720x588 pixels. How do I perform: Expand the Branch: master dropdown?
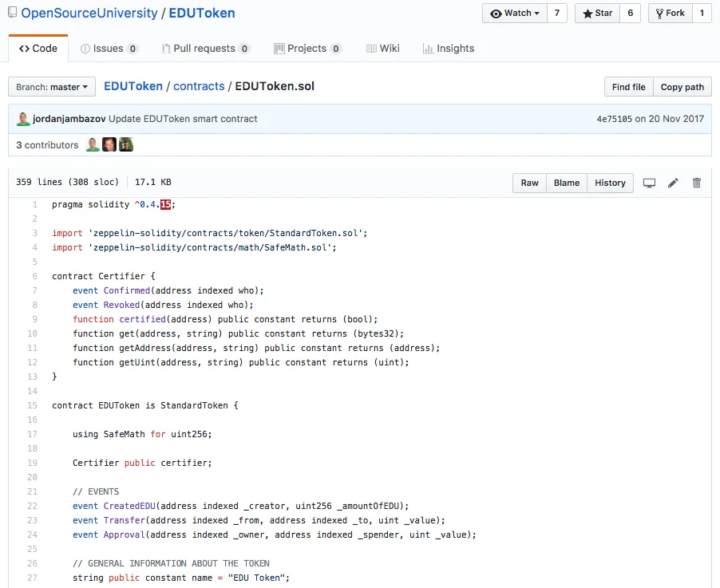tap(52, 87)
